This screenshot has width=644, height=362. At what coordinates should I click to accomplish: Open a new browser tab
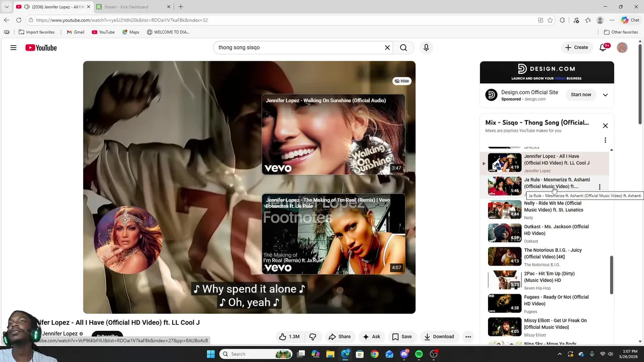click(x=181, y=7)
